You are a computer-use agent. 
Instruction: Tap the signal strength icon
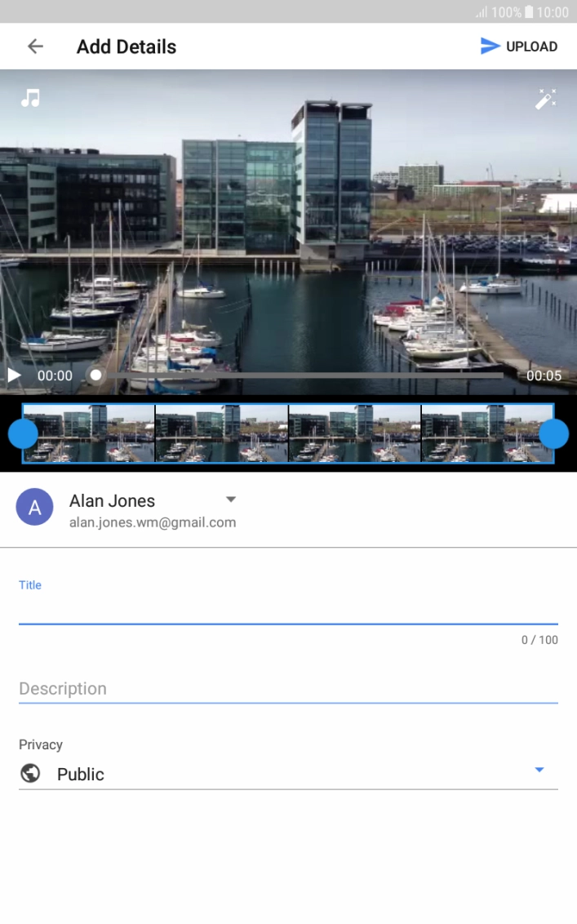pyautogui.click(x=482, y=12)
